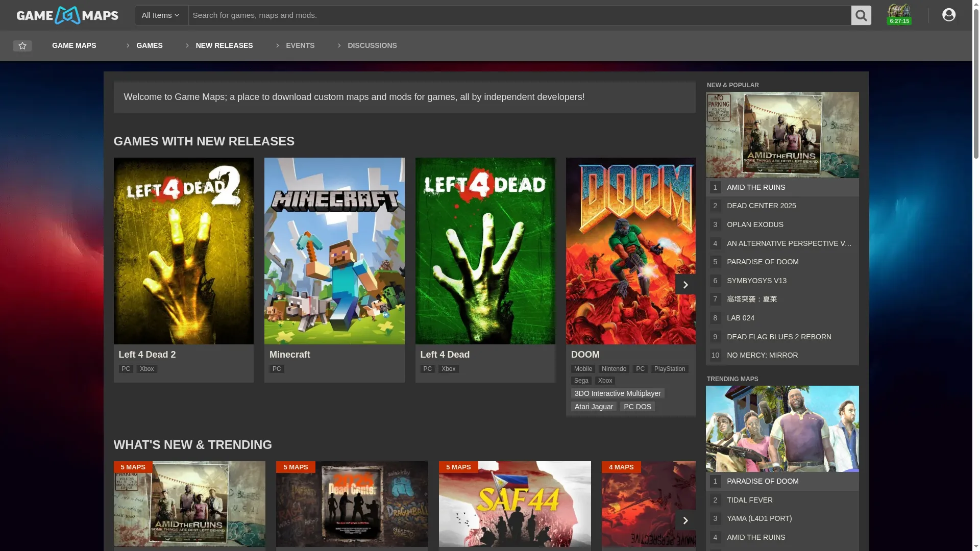Click the search input field
This screenshot has height=551, width=980.
(x=520, y=15)
